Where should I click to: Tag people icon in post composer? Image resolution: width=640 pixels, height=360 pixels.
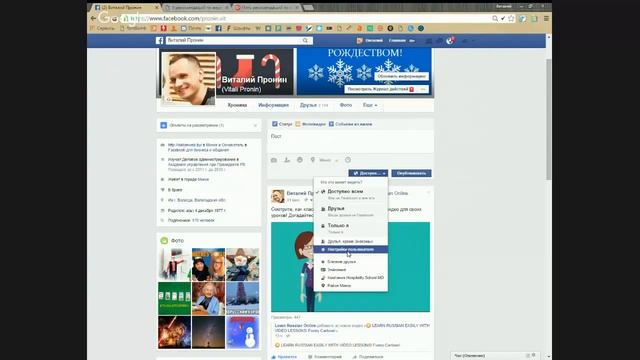click(287, 160)
